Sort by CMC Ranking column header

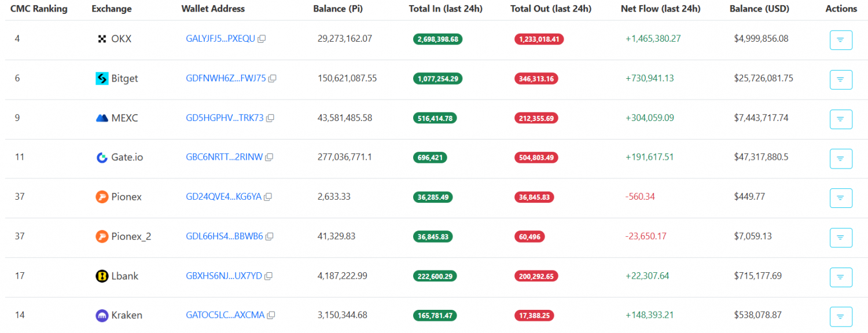tap(39, 9)
